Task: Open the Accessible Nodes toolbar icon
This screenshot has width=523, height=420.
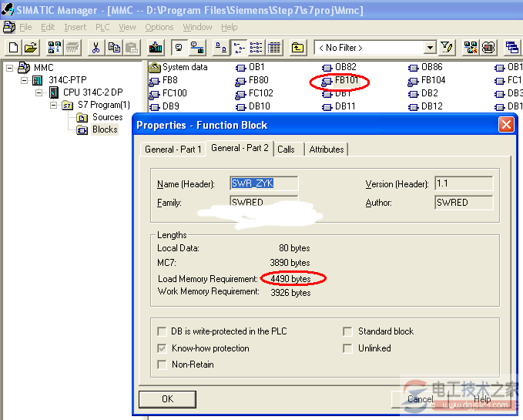Action: [x=55, y=48]
